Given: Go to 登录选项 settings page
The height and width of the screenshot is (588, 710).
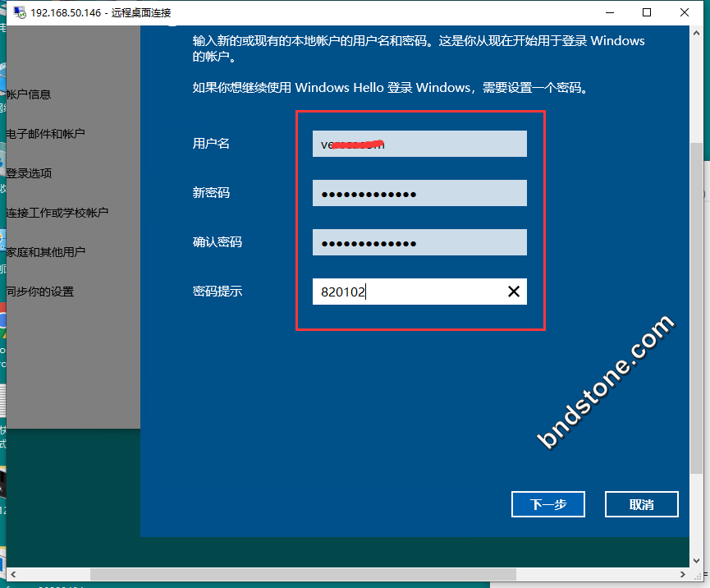Looking at the screenshot, I should [x=29, y=173].
